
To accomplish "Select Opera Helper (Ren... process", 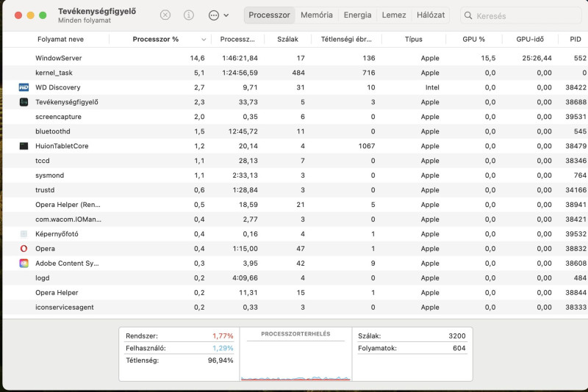I will click(68, 204).
